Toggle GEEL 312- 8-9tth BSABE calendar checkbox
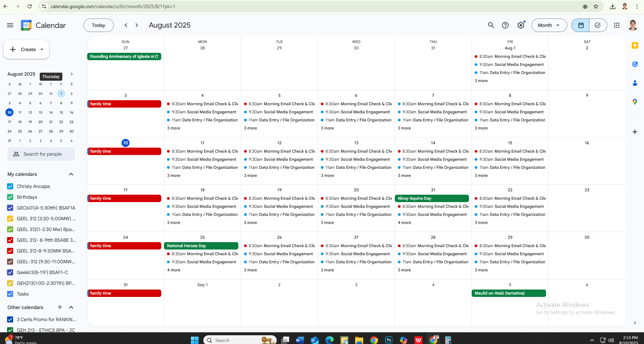This screenshot has height=344, width=644. coord(10,240)
